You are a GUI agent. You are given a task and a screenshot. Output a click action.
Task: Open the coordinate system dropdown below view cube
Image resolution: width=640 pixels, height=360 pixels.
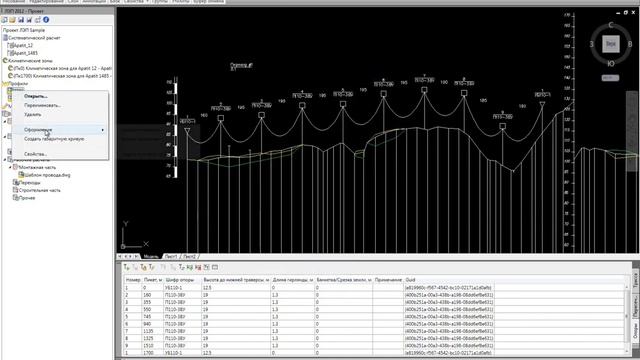(x=610, y=78)
